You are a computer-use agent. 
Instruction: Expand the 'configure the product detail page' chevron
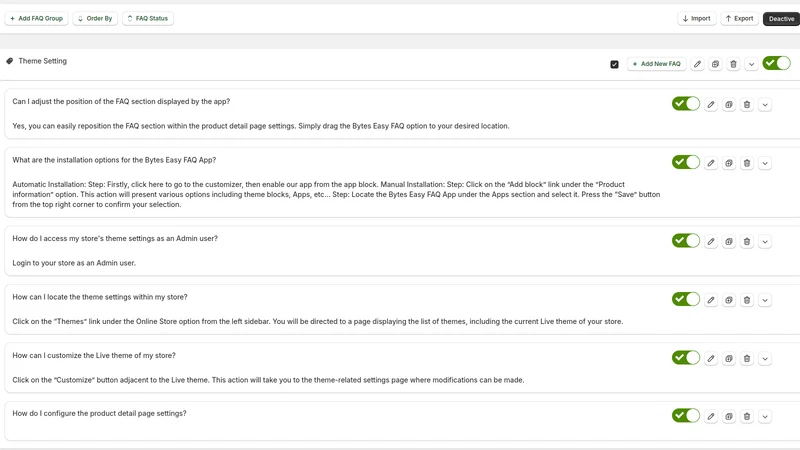click(765, 416)
